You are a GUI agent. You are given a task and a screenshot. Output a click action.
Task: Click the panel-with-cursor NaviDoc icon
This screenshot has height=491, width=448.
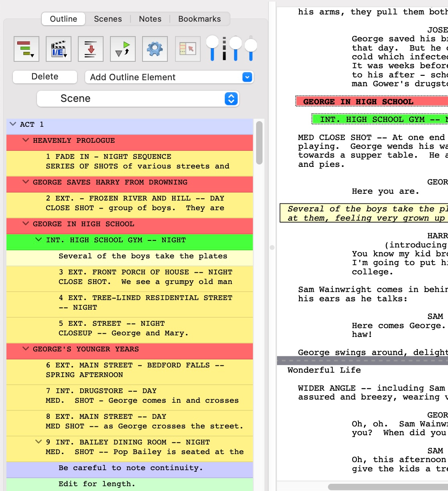click(187, 48)
